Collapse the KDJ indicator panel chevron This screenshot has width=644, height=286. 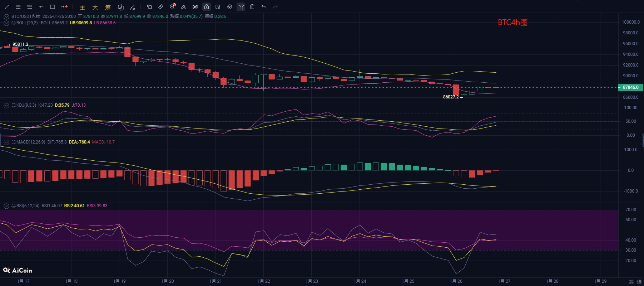(x=6, y=105)
